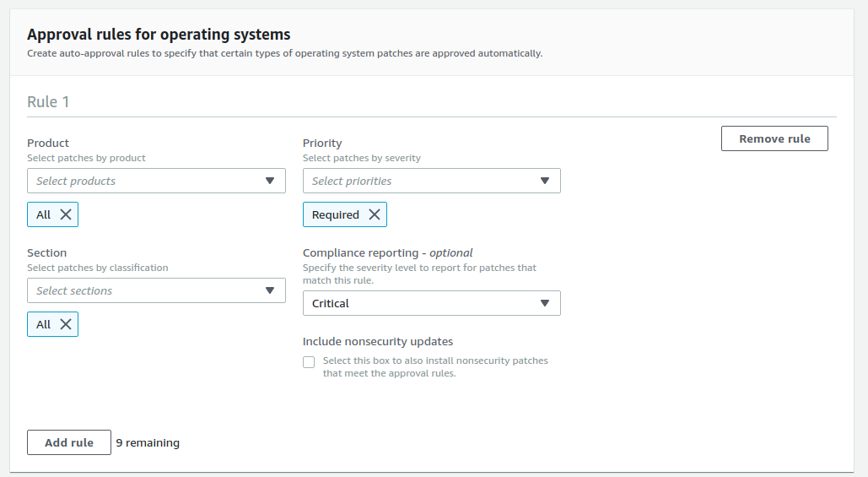Open the "Select sections" dropdown field
The image size is (868, 477).
pyautogui.click(x=143, y=290)
